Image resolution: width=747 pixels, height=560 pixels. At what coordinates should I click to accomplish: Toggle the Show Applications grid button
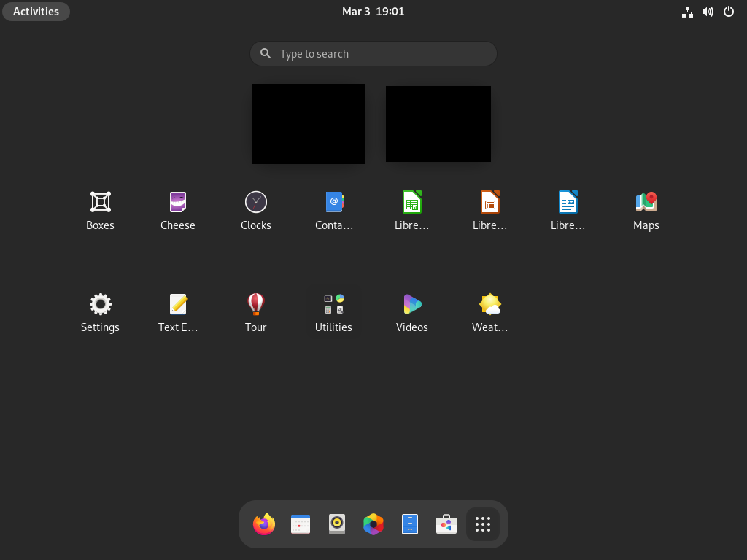(x=483, y=524)
